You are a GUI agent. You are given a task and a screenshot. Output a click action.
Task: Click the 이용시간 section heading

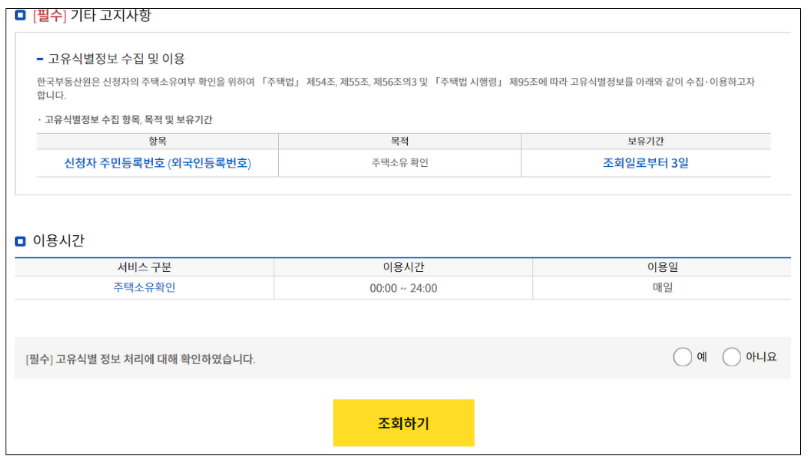tap(58, 241)
